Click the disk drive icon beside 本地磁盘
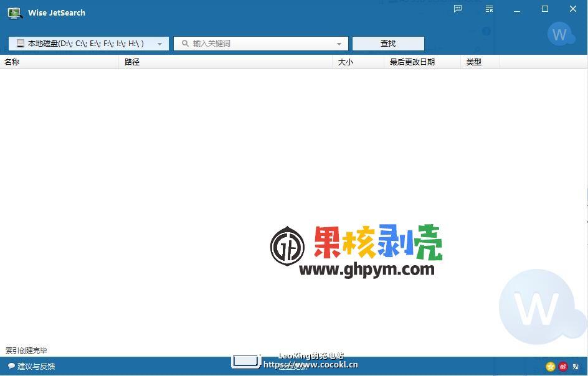This screenshot has height=376, width=588. tap(21, 44)
